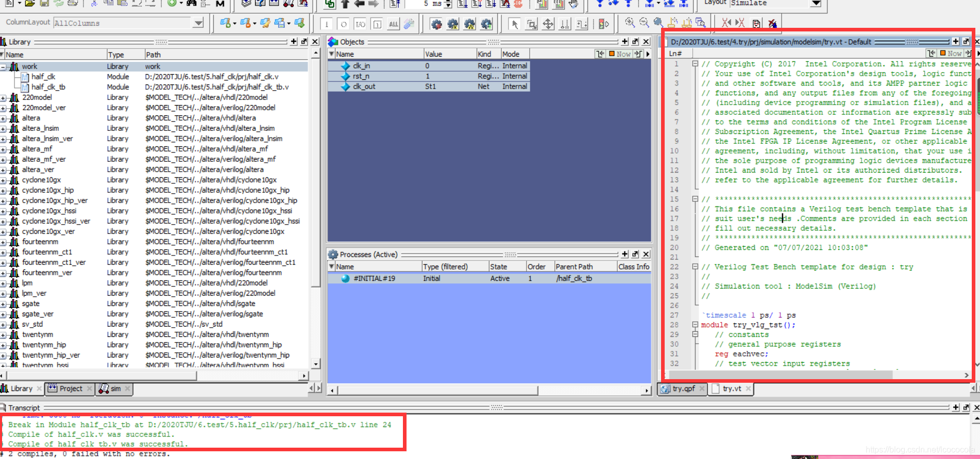This screenshot has width=980, height=459.
Task: Click the editor horizontal scrollbar
Action: coord(818,375)
